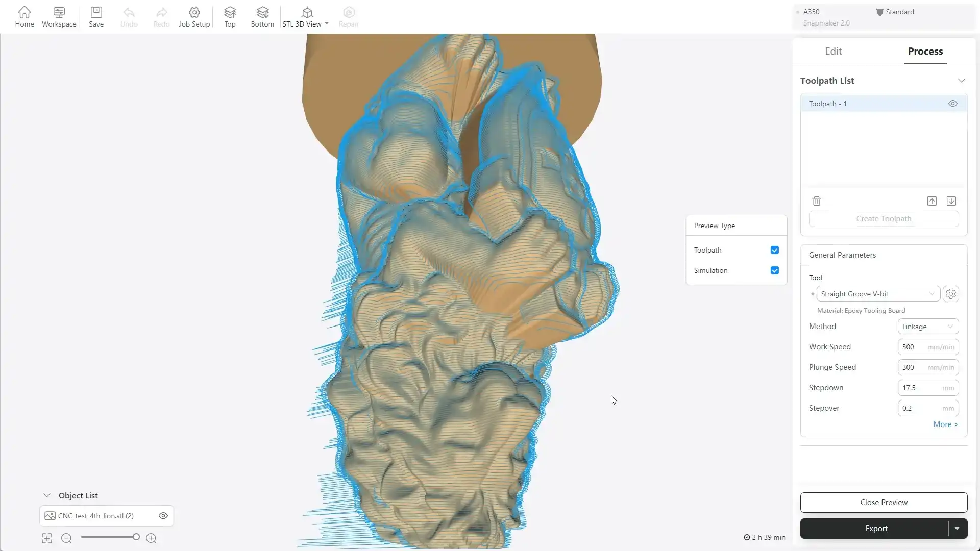
Task: Click the Close Preview button
Action: [x=884, y=503]
